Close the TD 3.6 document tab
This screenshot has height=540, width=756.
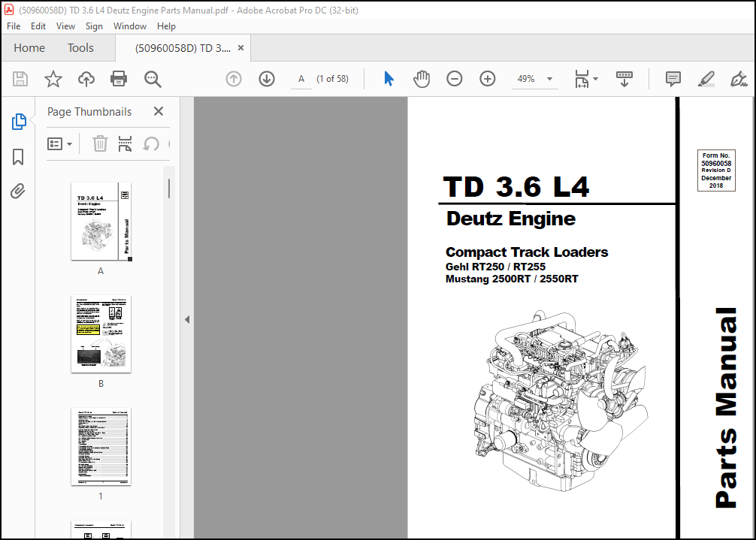pyautogui.click(x=240, y=47)
